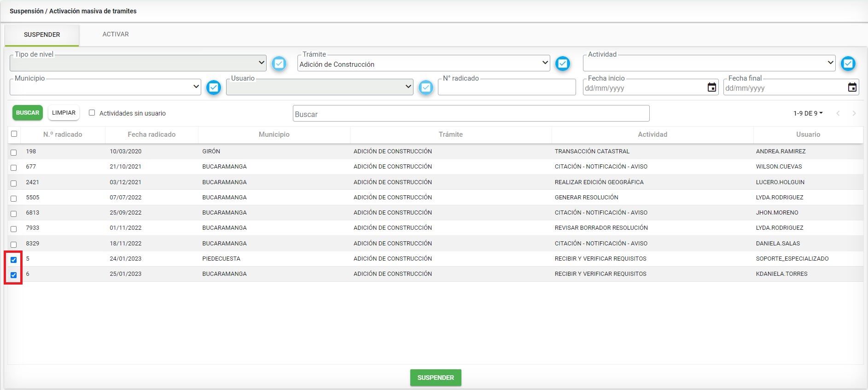Click the check icon next to Trámite dropdown

(563, 64)
